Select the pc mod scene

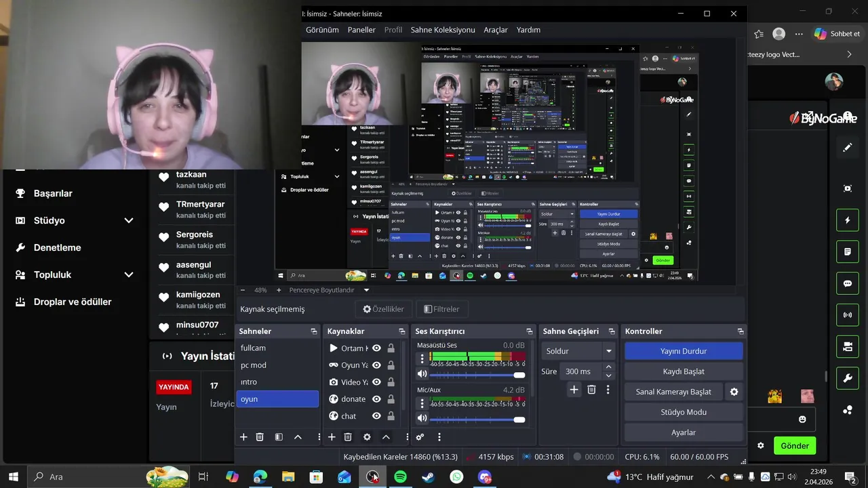tap(277, 365)
